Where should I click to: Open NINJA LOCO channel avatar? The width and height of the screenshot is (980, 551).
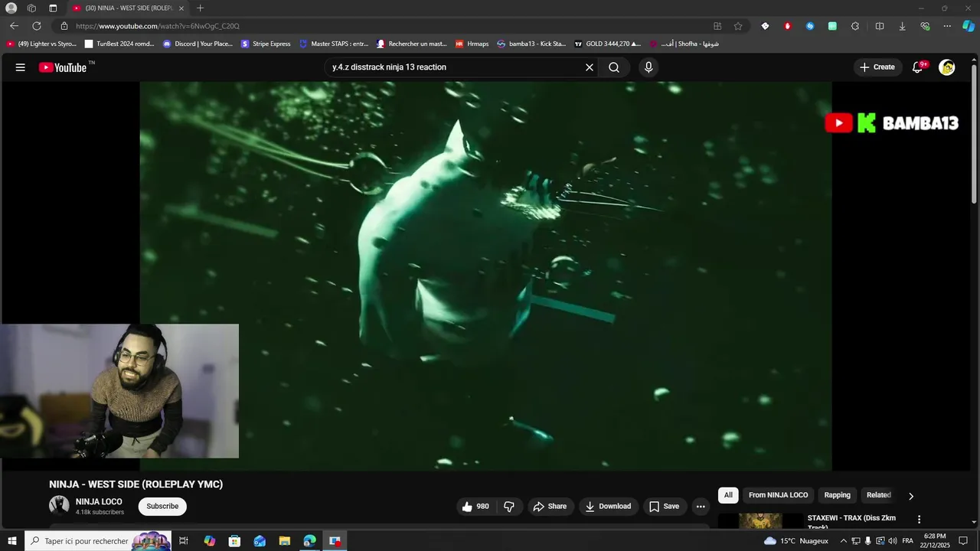59,505
